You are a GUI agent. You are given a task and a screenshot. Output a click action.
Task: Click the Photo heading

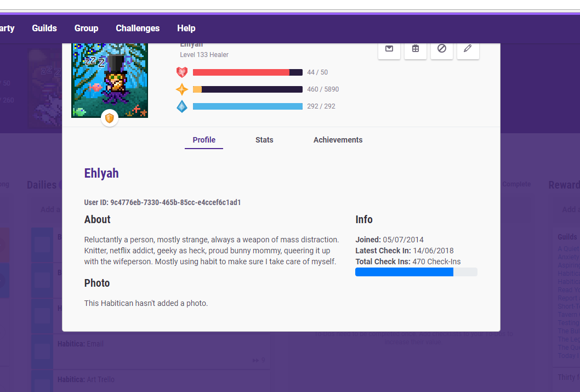click(x=97, y=283)
